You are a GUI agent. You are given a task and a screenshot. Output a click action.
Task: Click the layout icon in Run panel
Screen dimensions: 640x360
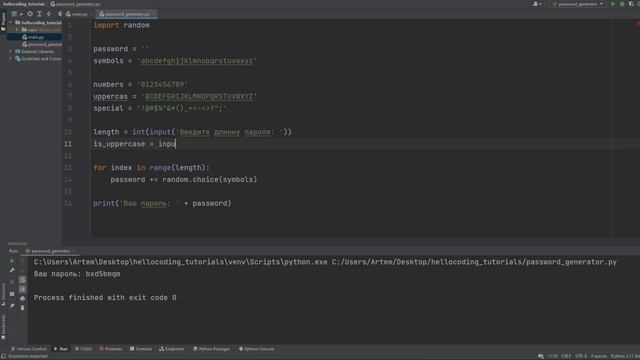coord(12,294)
